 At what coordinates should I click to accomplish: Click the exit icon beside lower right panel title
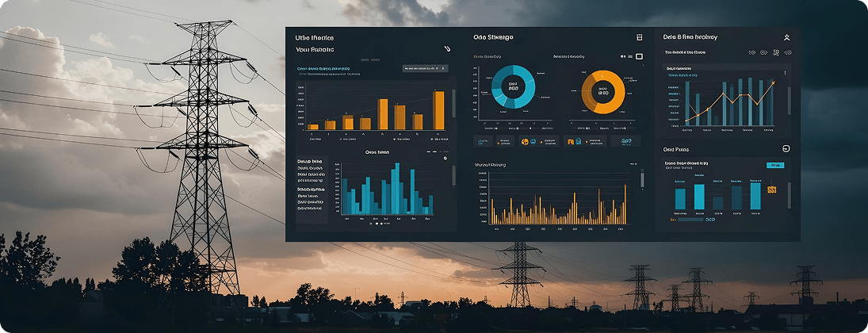[786, 148]
